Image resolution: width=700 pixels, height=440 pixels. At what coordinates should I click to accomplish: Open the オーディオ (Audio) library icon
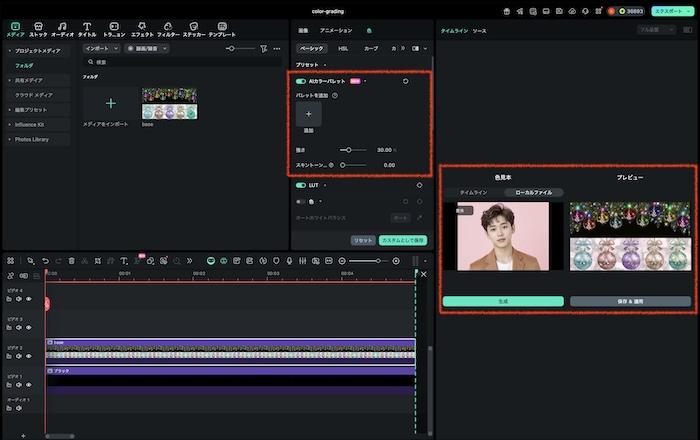pyautogui.click(x=62, y=25)
